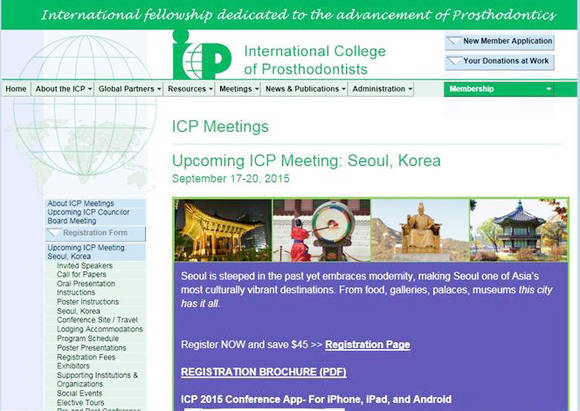Open the Program Schedule link

[88, 338]
